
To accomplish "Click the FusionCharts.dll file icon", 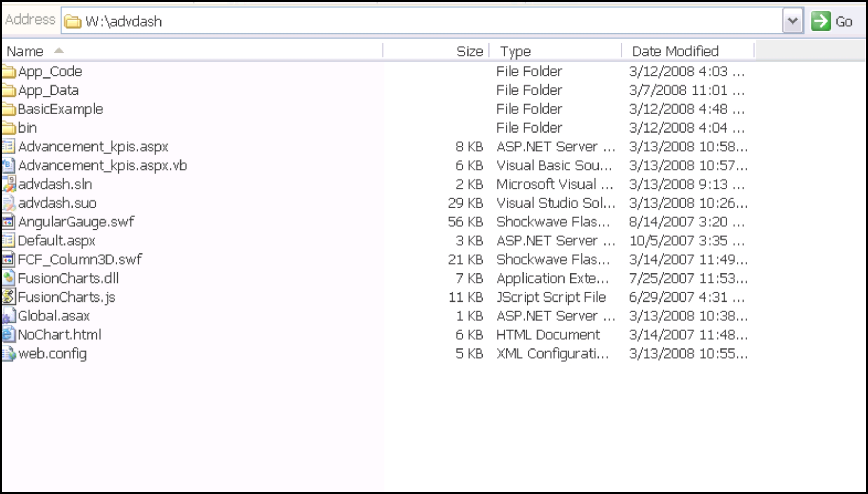I will point(9,278).
